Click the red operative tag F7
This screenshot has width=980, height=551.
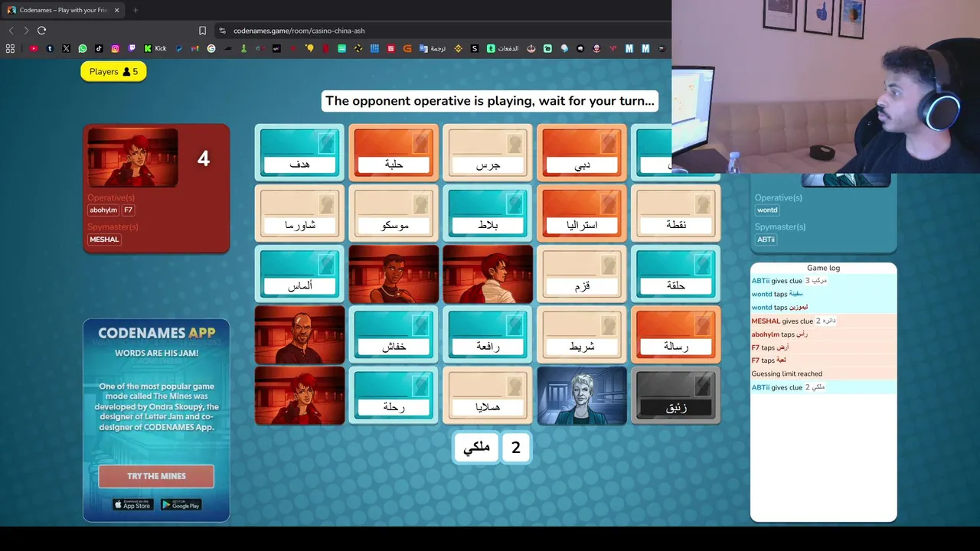129,210
